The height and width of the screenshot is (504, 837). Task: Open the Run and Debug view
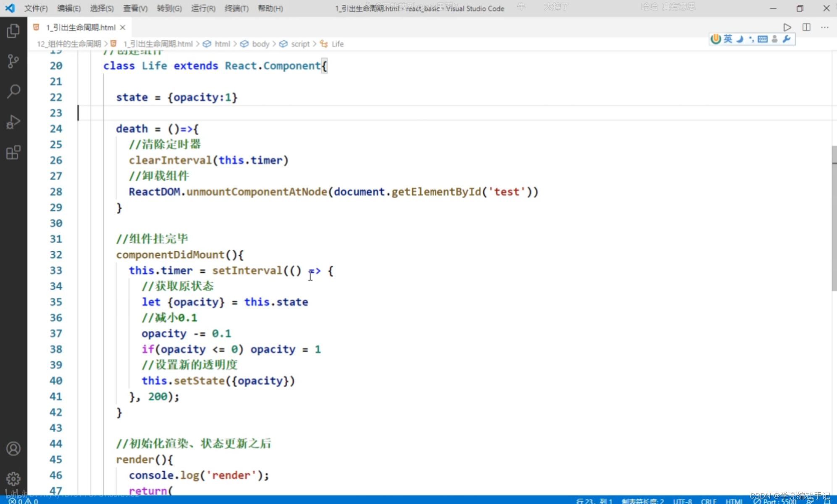13,122
